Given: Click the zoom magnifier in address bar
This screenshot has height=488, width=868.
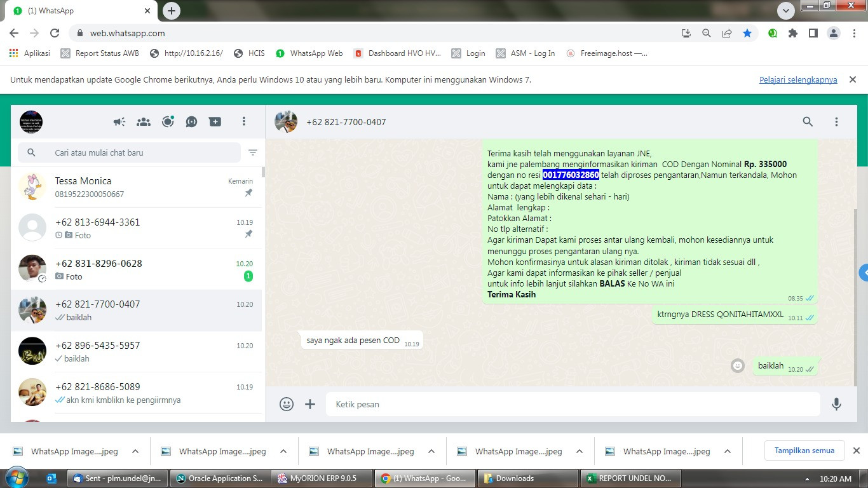Looking at the screenshot, I should [707, 33].
